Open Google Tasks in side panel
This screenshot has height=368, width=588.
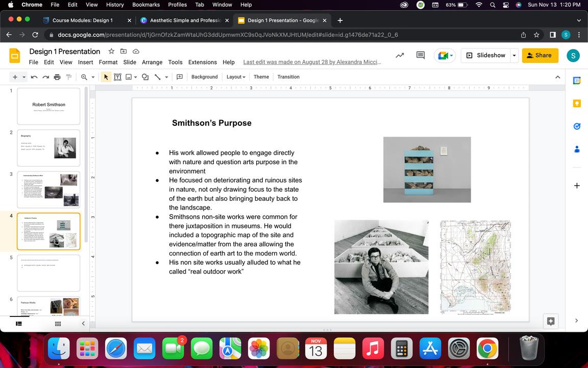tap(577, 126)
